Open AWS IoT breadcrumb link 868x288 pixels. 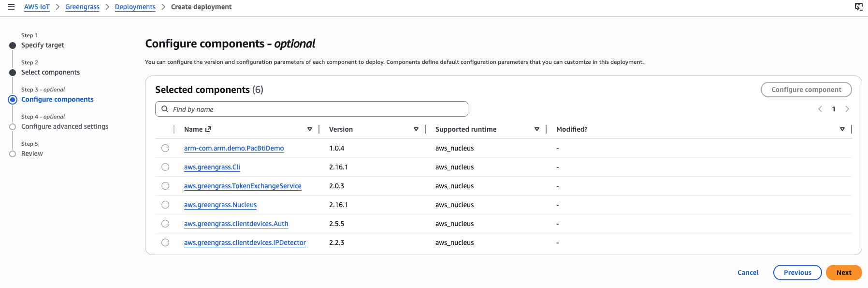pyautogui.click(x=37, y=7)
